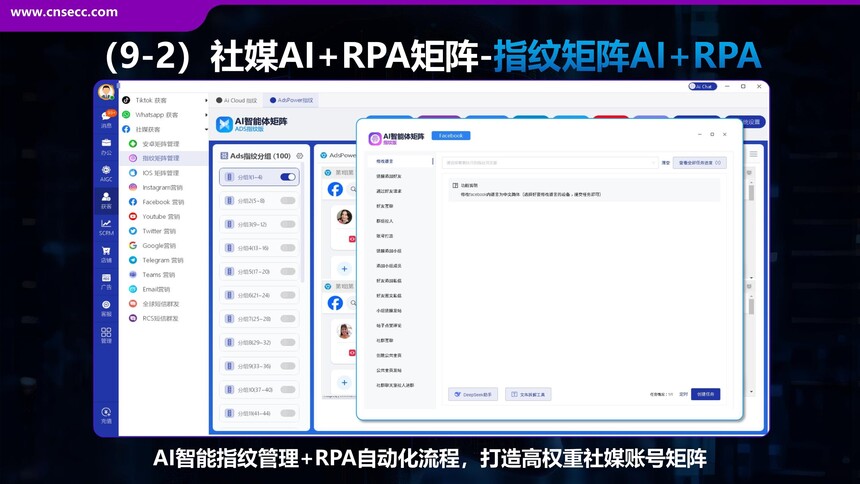Screen dimensions: 860x484
Task: Click the Facebook logo in 第2组 card
Action: (x=335, y=303)
